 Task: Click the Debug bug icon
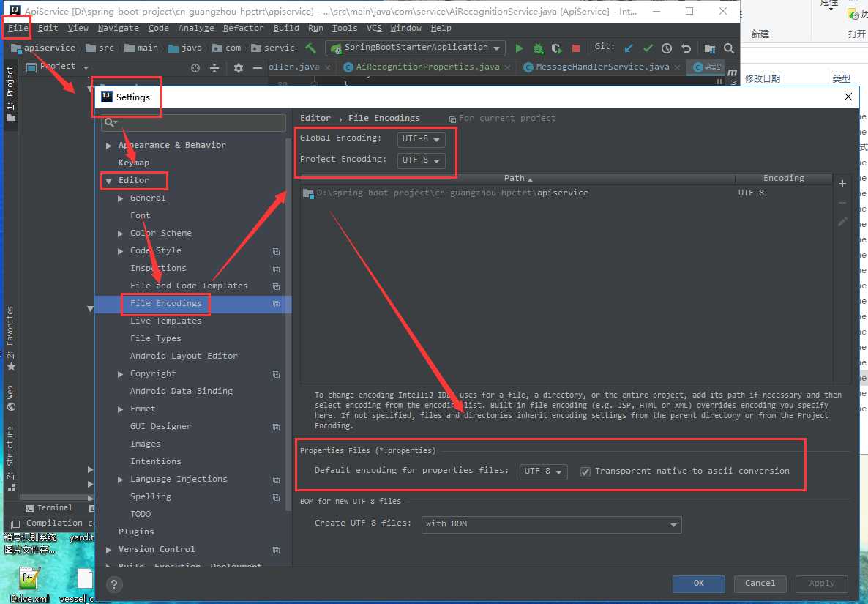(537, 49)
